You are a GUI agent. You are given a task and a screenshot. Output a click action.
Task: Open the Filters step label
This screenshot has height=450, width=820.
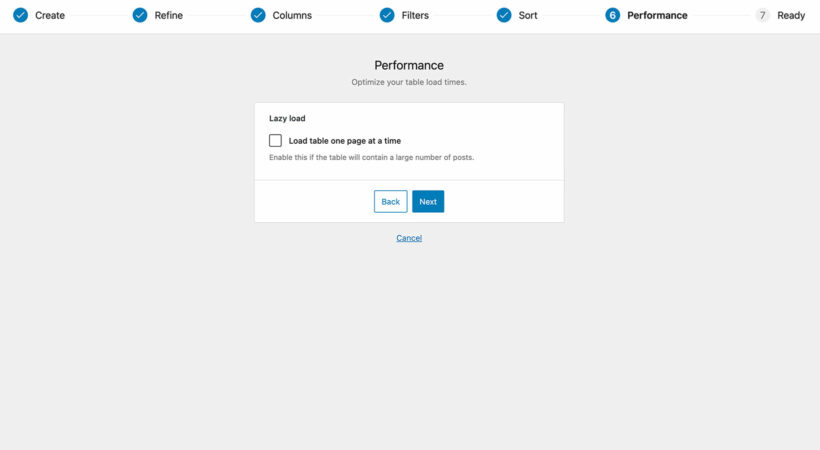click(x=415, y=15)
